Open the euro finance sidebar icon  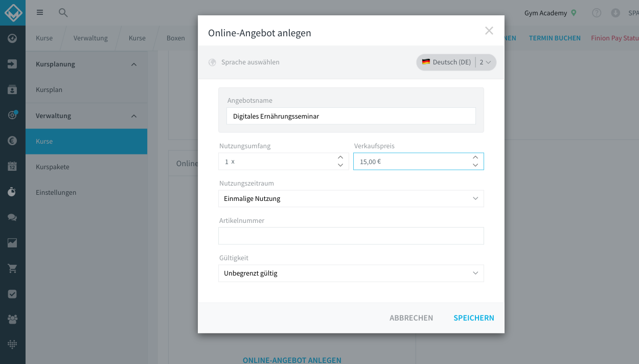point(13,141)
